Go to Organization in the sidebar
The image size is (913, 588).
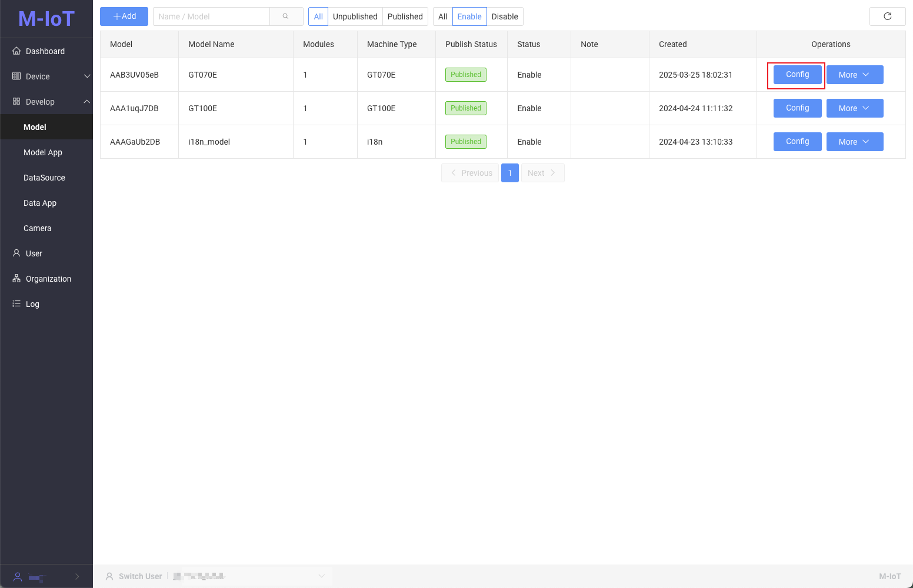(x=48, y=279)
